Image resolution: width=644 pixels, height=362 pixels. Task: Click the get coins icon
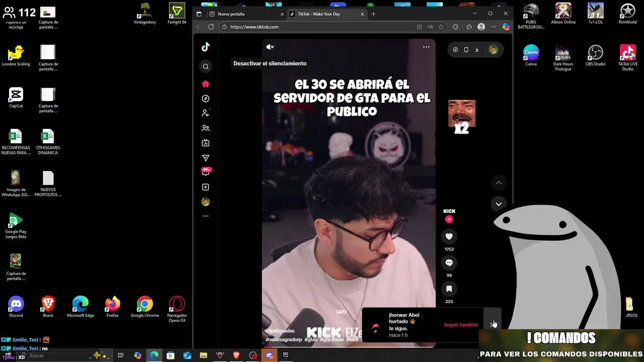[x=455, y=49]
